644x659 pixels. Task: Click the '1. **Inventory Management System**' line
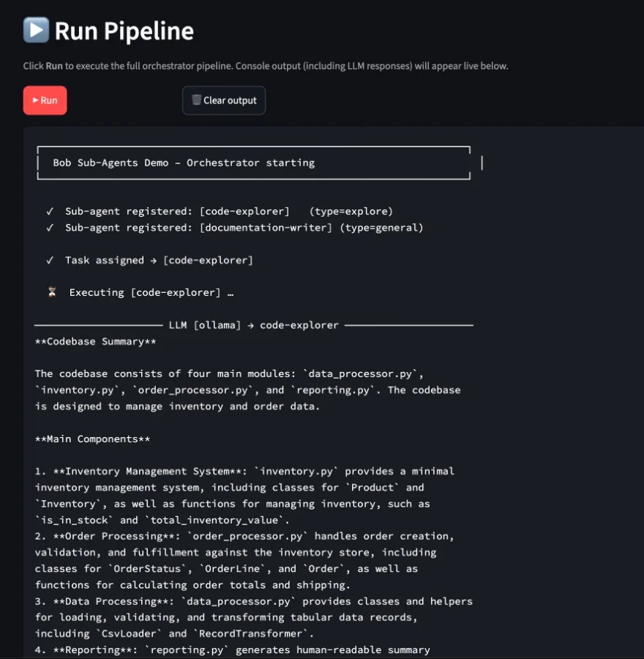(x=244, y=472)
